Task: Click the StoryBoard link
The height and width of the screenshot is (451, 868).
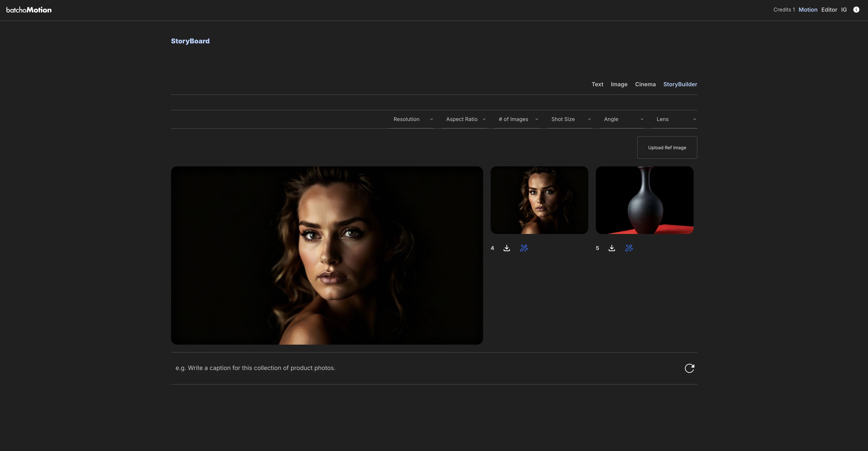Action: click(x=190, y=41)
